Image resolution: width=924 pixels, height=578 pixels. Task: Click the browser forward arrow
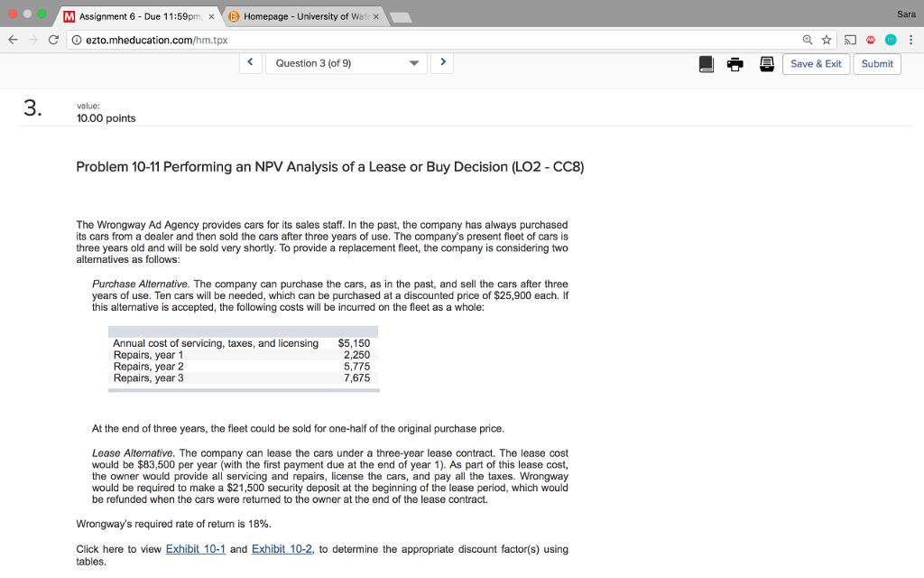click(x=33, y=40)
